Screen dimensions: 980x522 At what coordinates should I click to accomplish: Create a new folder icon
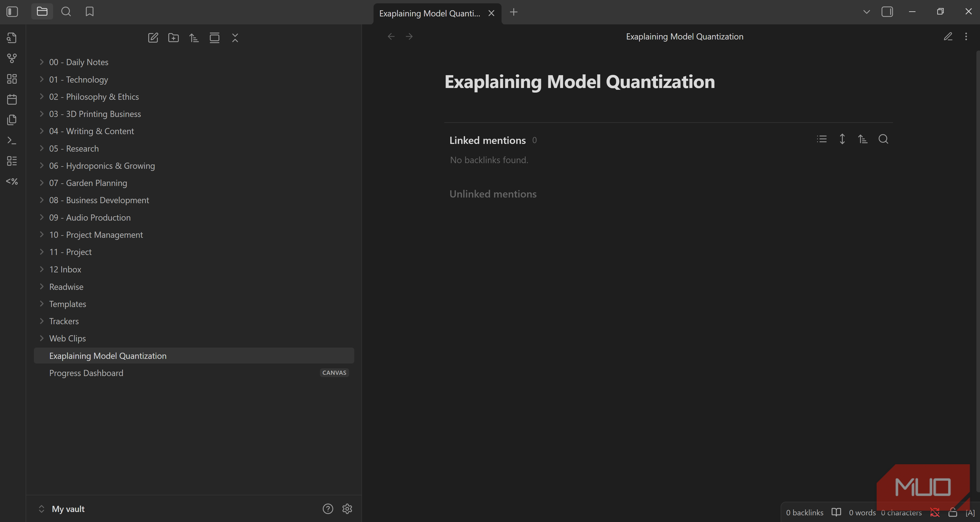click(173, 38)
